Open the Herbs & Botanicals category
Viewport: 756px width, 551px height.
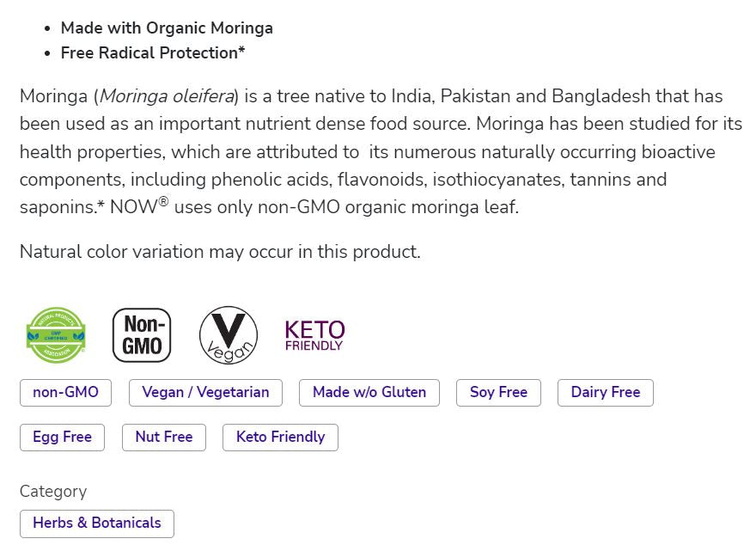point(97,523)
